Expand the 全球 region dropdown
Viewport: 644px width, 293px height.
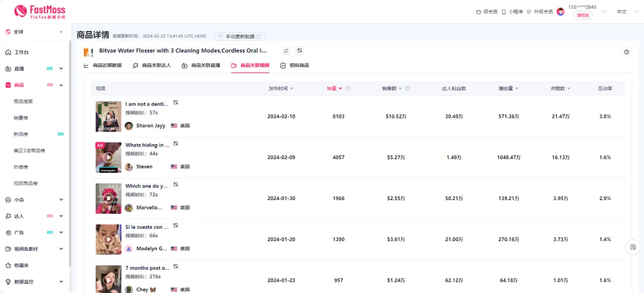click(35, 32)
